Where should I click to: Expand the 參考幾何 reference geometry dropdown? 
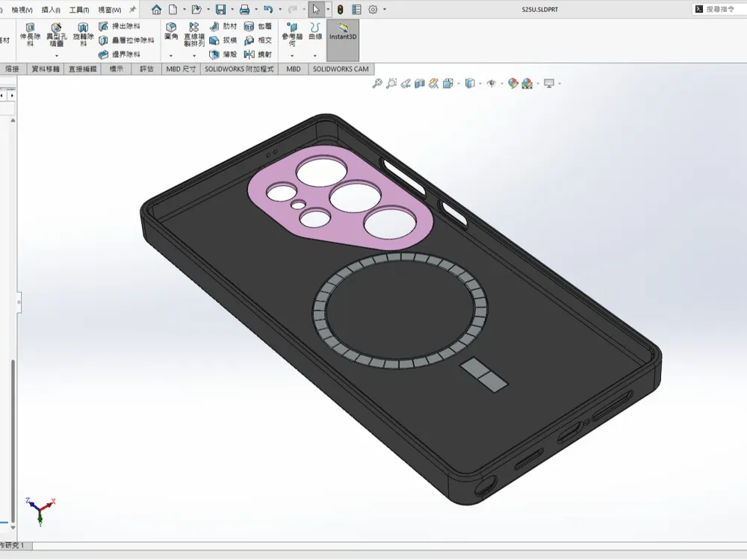click(x=292, y=56)
